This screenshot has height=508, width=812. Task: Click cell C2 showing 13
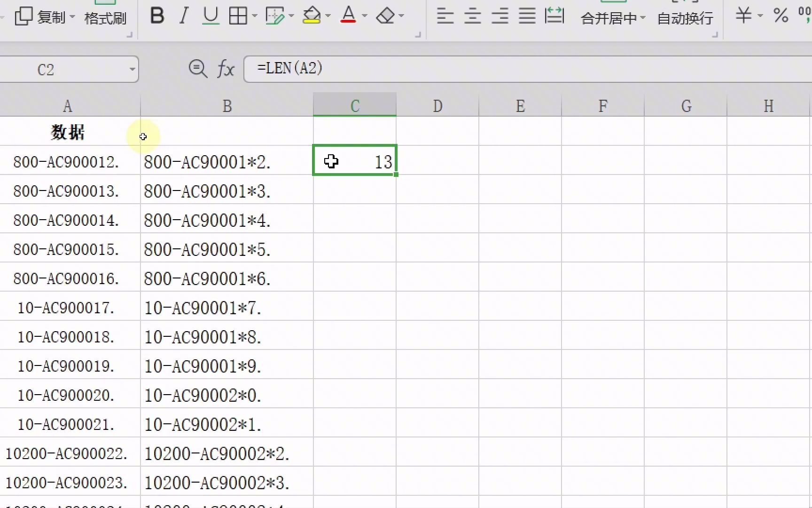[355, 160]
